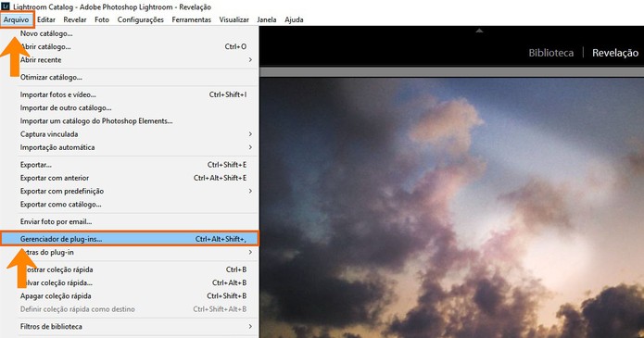Choose Salvar coleção rápida...

coord(130,283)
